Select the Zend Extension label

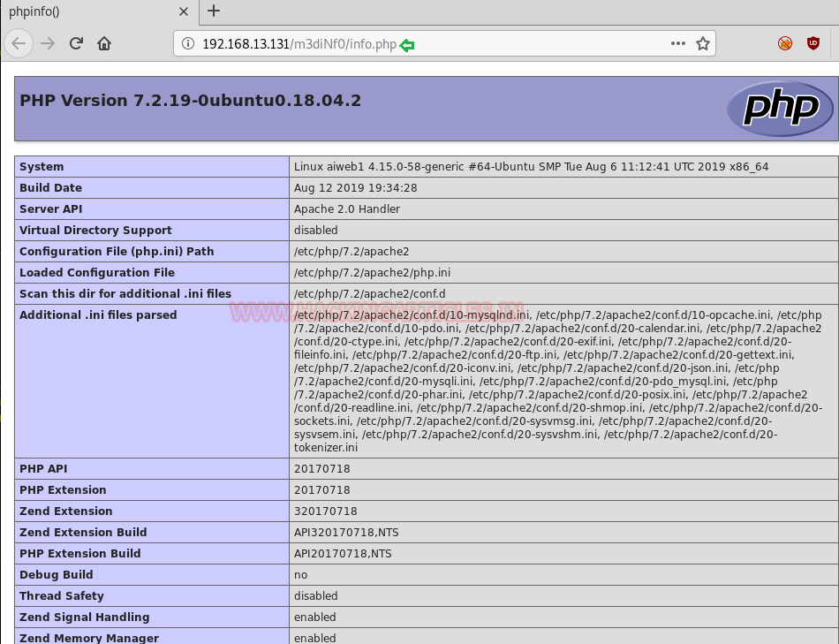point(66,511)
